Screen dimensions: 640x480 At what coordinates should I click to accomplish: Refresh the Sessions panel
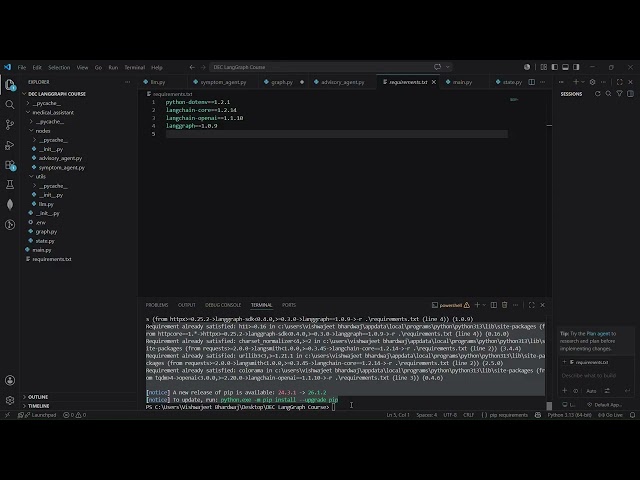(x=598, y=94)
